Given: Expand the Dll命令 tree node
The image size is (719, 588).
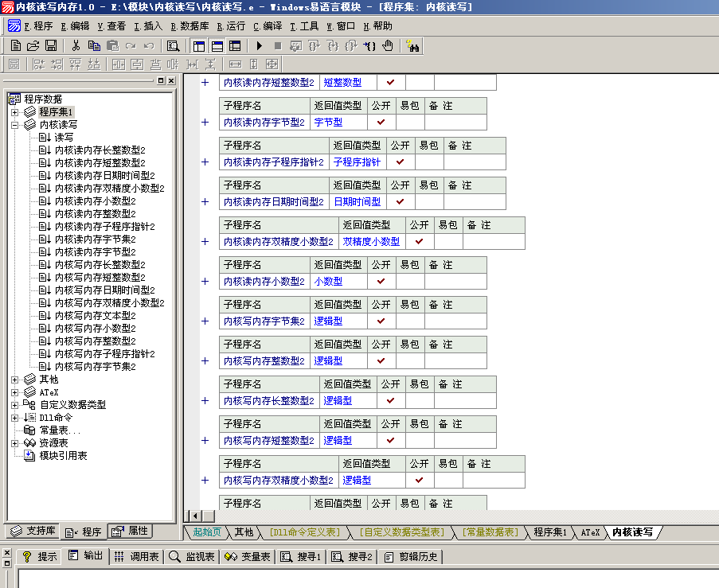Looking at the screenshot, I should point(14,417).
